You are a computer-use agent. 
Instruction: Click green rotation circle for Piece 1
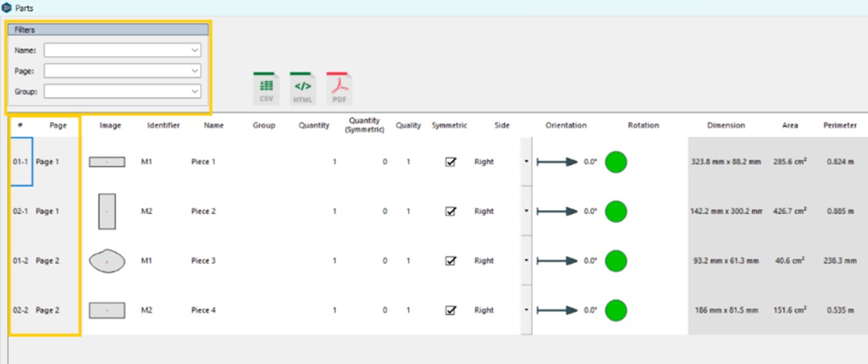[x=616, y=162]
